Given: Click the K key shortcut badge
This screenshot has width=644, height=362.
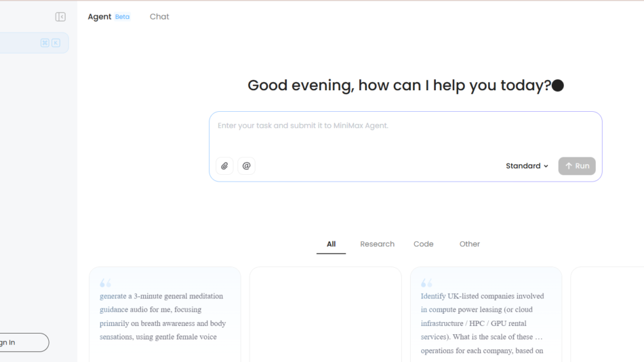Looking at the screenshot, I should tap(56, 43).
